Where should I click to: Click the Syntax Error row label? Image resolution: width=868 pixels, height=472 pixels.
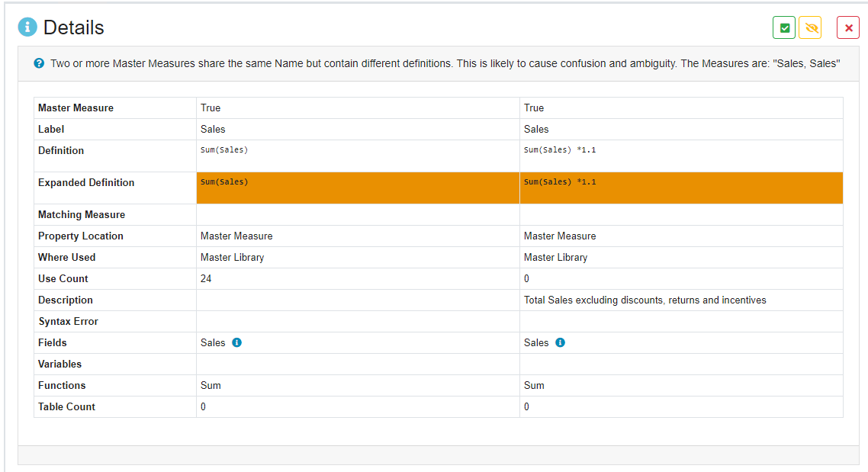pos(68,322)
